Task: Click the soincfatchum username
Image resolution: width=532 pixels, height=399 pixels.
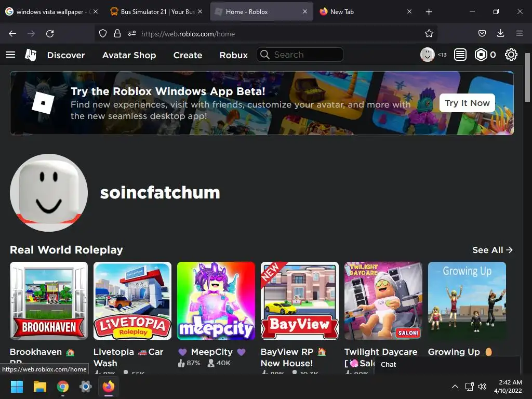Action: coord(160,192)
